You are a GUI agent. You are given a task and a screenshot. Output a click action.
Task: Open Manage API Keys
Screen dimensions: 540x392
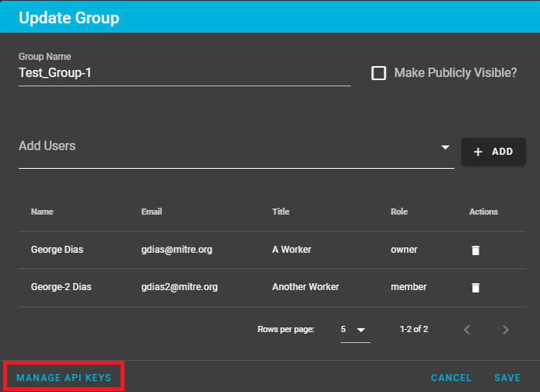coord(64,377)
